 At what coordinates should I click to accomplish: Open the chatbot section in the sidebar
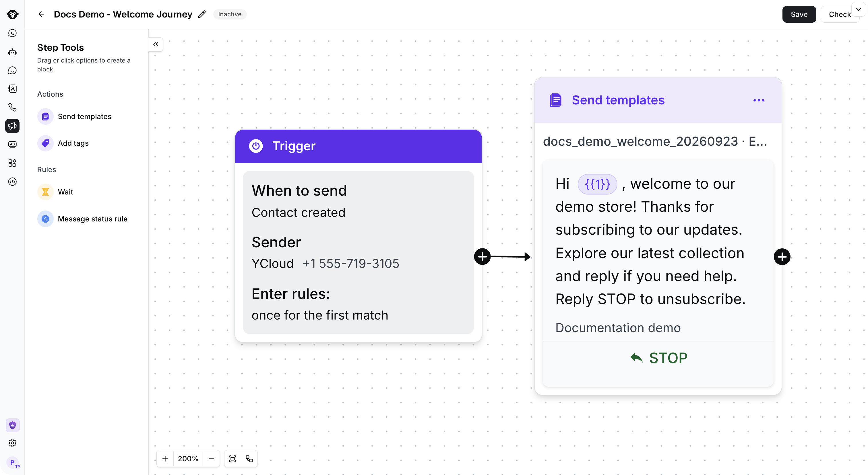click(x=12, y=52)
